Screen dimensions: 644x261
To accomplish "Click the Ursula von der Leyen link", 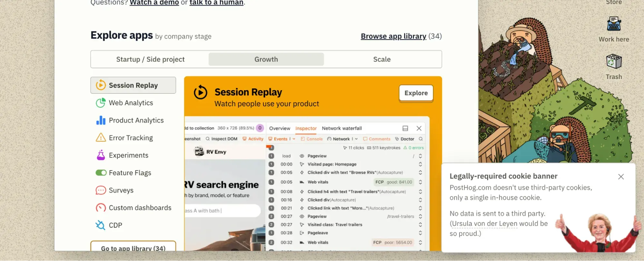I will click(x=485, y=224).
